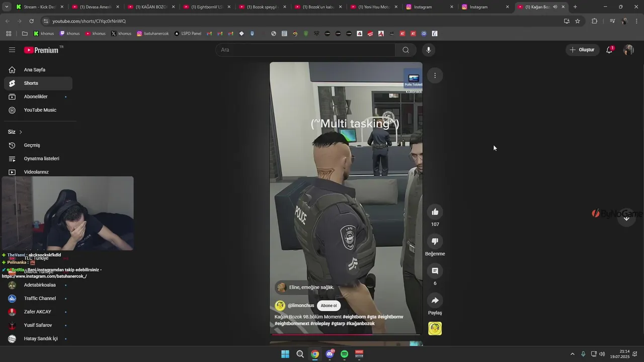Focus the Ara search input field
Viewport: 644px width, 362px height.
(x=306, y=50)
